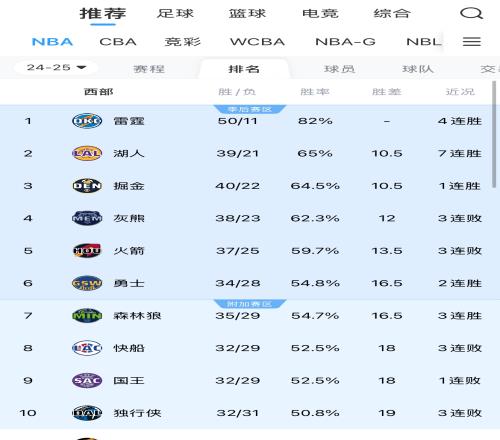Open the 球员 players tab
Viewport: 500px width, 440px height.
(x=339, y=69)
